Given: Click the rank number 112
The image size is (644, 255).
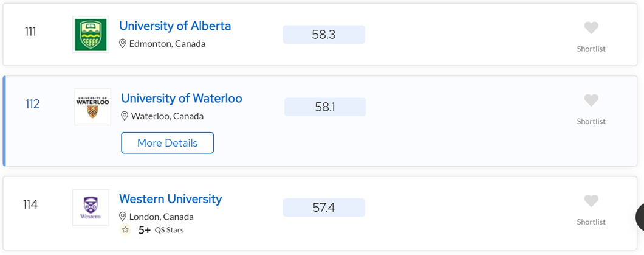Looking at the screenshot, I should coord(32,104).
